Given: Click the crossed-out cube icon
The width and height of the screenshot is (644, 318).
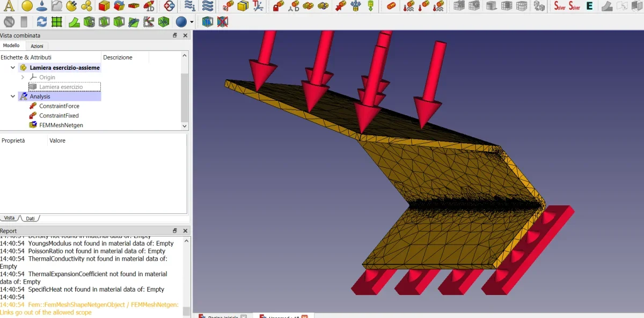Looking at the screenshot, I should pos(222,22).
